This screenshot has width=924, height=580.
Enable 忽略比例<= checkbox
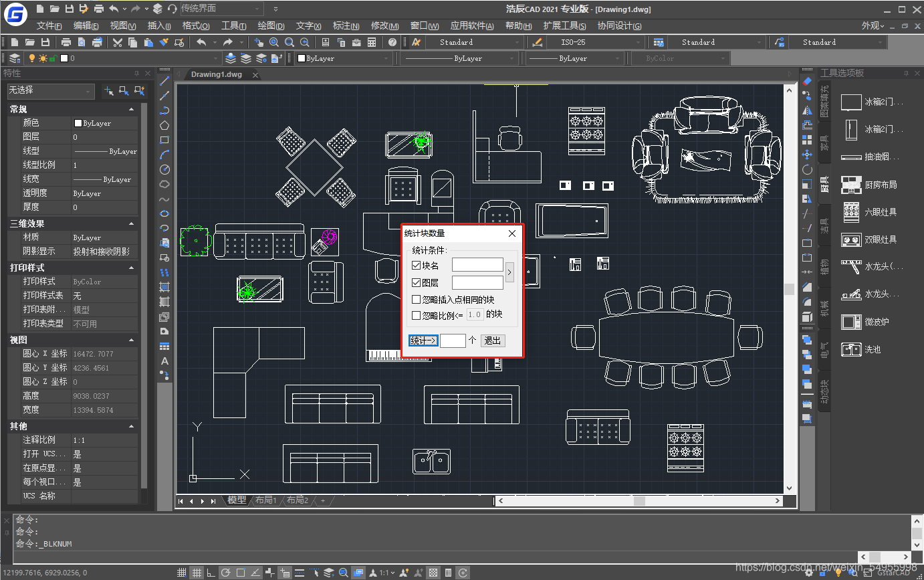pyautogui.click(x=416, y=315)
